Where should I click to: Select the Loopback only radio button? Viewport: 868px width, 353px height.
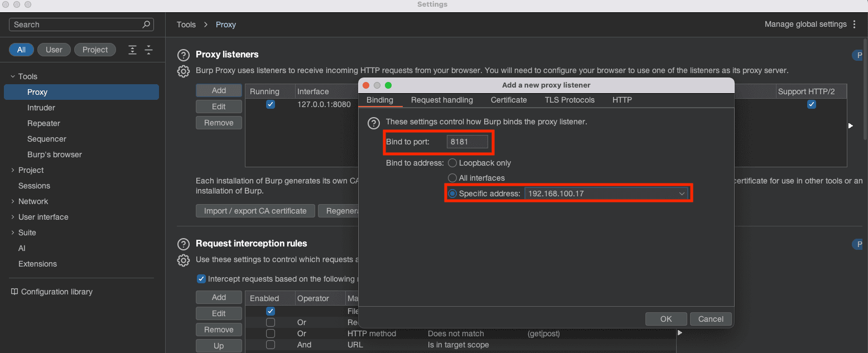point(452,163)
